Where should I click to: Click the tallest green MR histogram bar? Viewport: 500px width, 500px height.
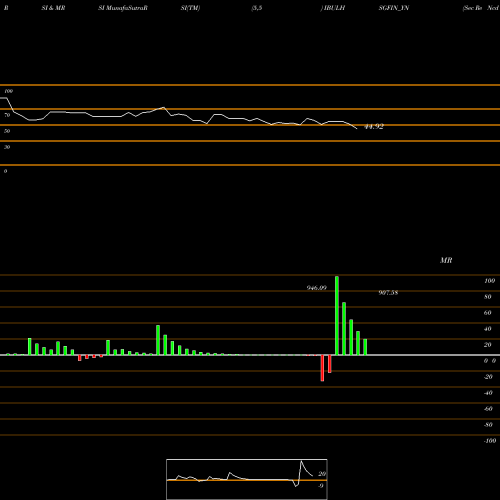point(337,316)
